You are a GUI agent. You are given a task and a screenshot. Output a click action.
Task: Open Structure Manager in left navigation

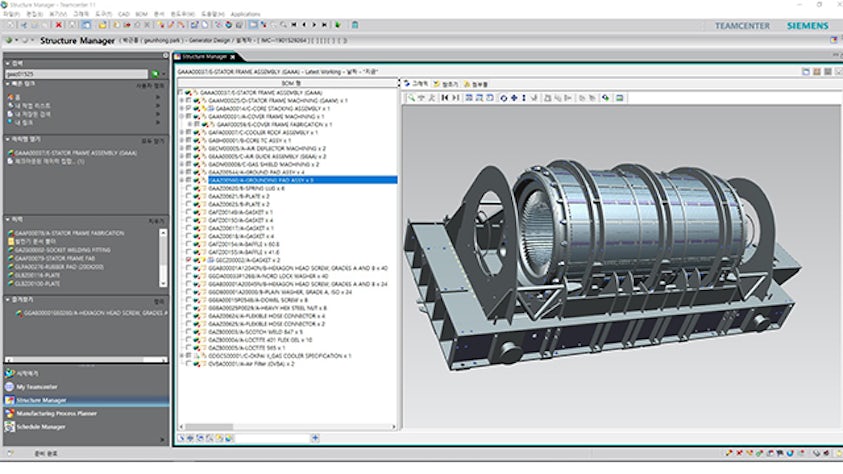86,400
